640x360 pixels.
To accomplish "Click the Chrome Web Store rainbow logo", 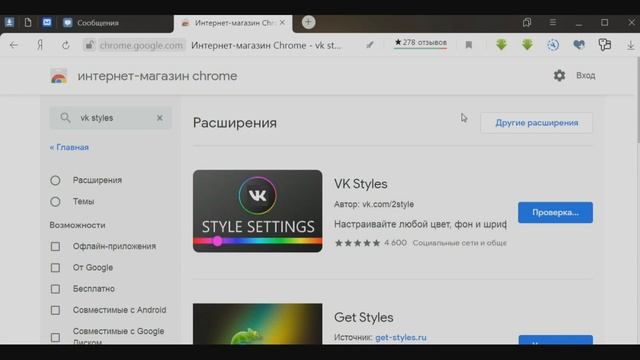I will pos(59,76).
